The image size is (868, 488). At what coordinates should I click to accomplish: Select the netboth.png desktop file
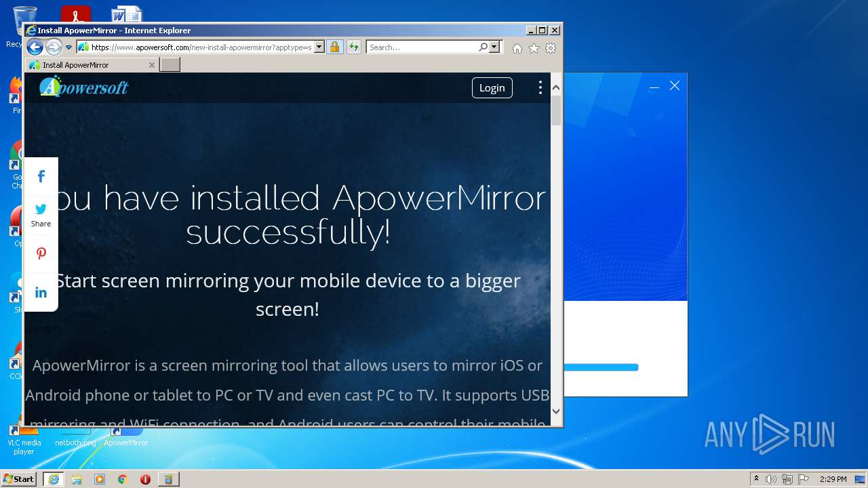tap(75, 437)
